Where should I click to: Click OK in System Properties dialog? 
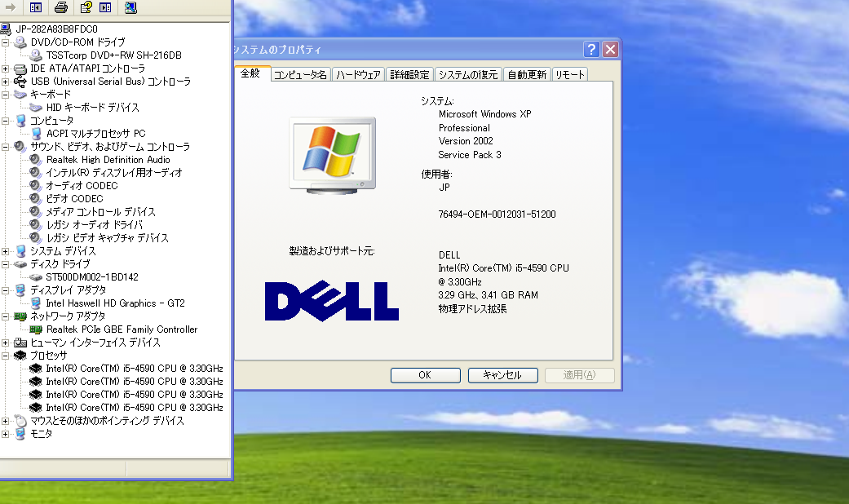[x=425, y=375]
